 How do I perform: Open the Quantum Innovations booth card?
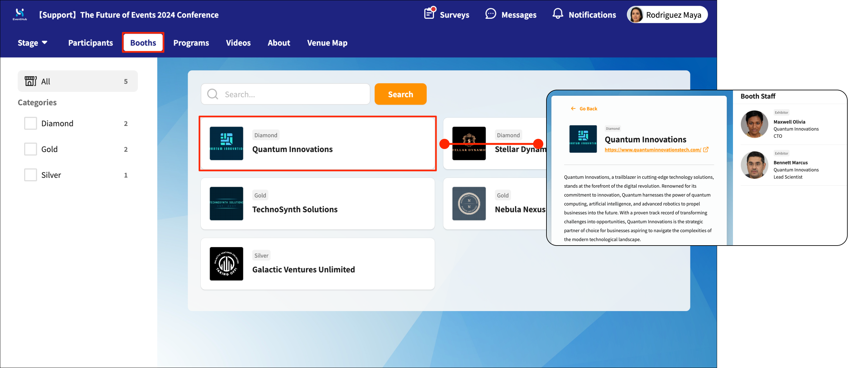point(318,143)
